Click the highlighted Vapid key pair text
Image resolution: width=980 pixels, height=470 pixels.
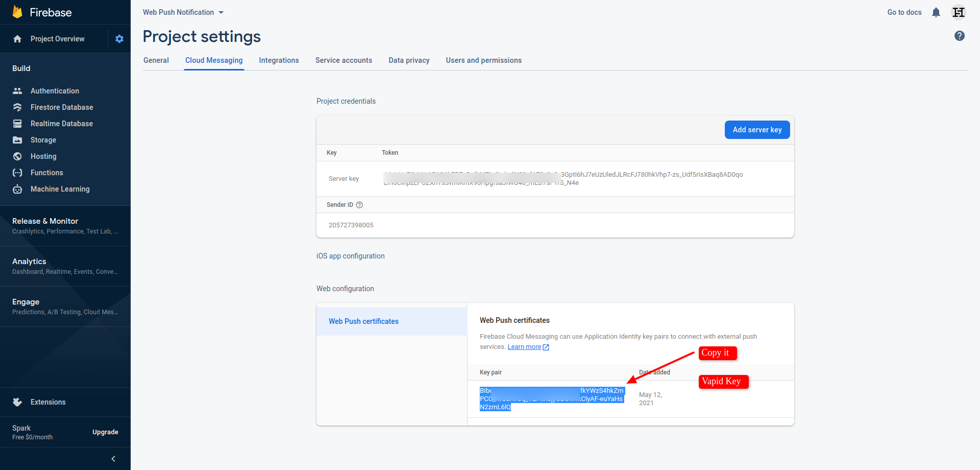552,399
